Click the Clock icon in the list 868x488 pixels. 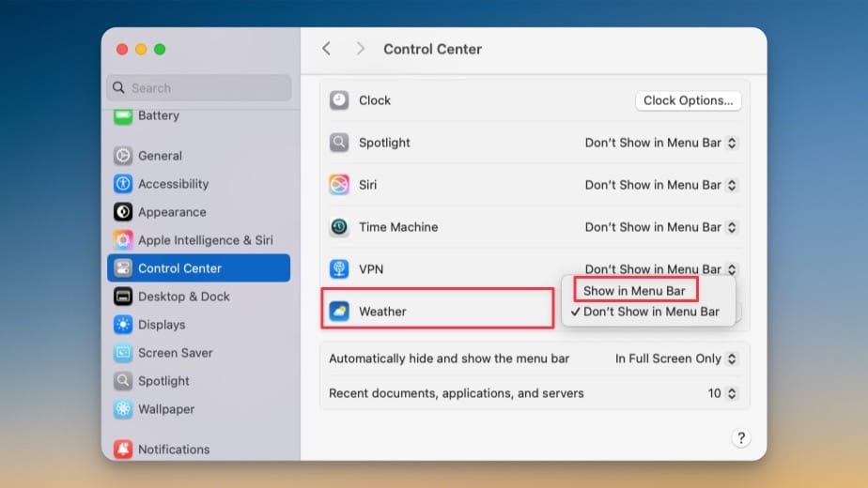339,100
